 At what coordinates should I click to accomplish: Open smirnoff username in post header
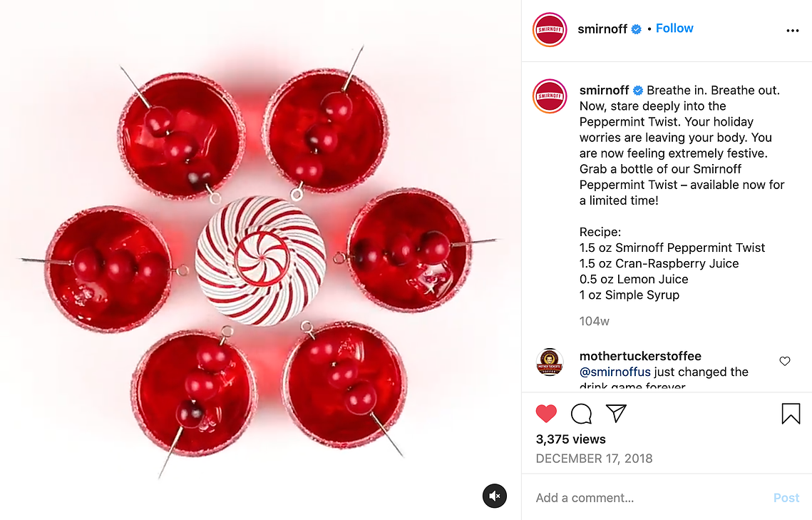[x=602, y=29]
